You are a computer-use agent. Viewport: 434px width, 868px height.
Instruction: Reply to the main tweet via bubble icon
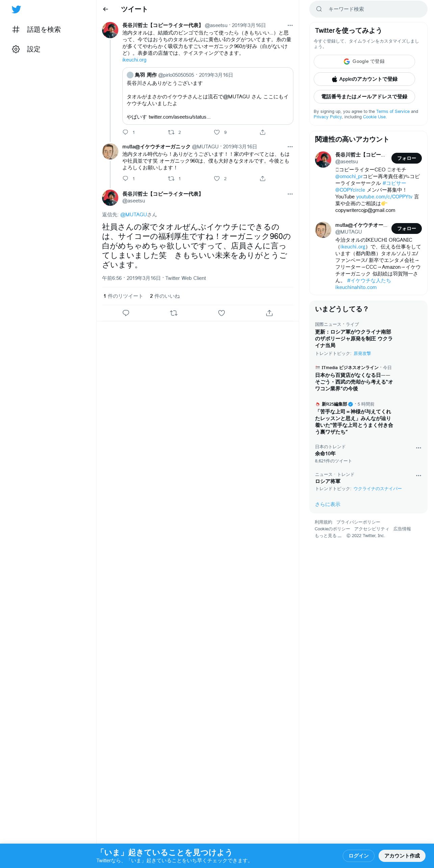pyautogui.click(x=126, y=313)
